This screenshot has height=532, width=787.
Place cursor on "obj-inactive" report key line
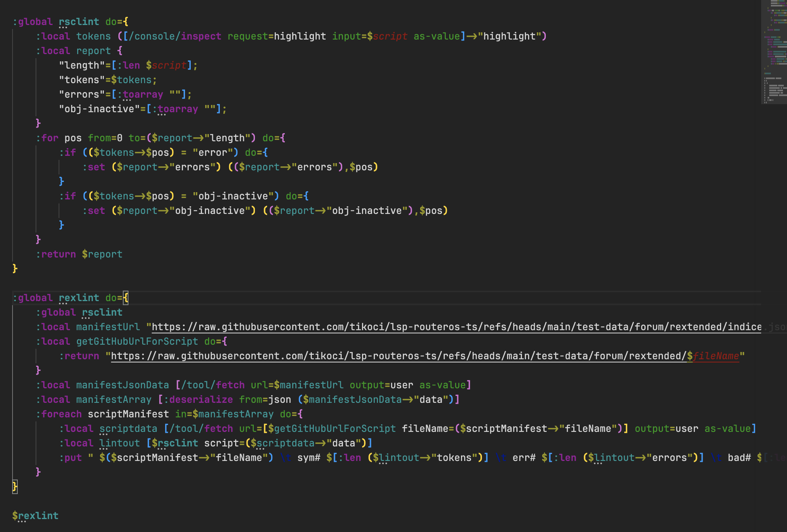tap(143, 109)
